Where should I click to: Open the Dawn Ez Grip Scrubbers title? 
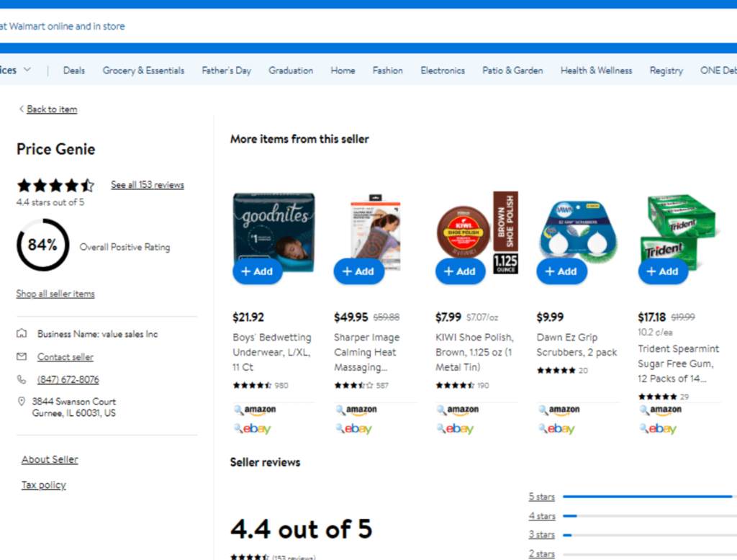[x=577, y=345]
